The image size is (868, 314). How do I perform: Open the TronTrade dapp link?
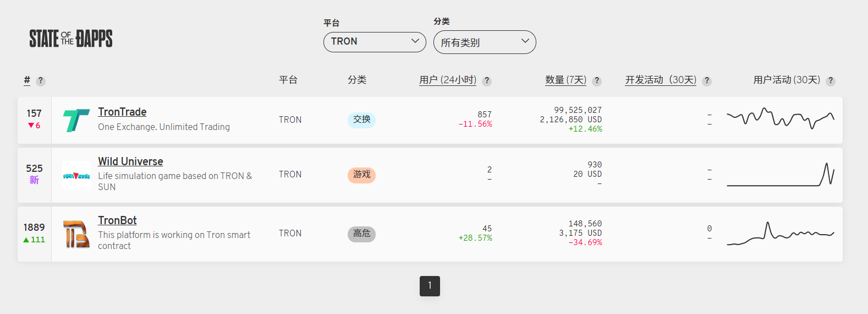(122, 112)
